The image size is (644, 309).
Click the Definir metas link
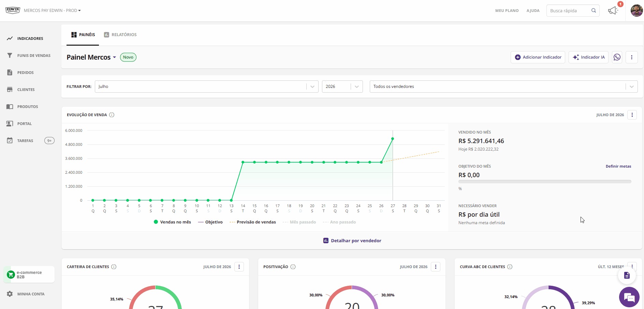[618, 166]
